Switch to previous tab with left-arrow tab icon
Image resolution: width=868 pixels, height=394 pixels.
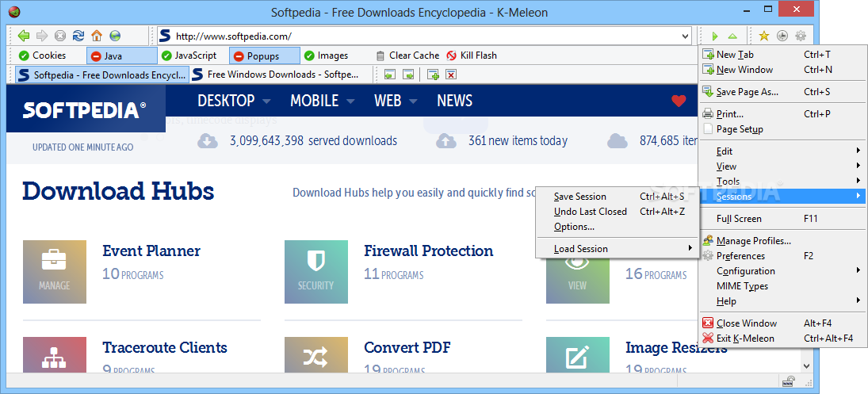click(x=390, y=75)
